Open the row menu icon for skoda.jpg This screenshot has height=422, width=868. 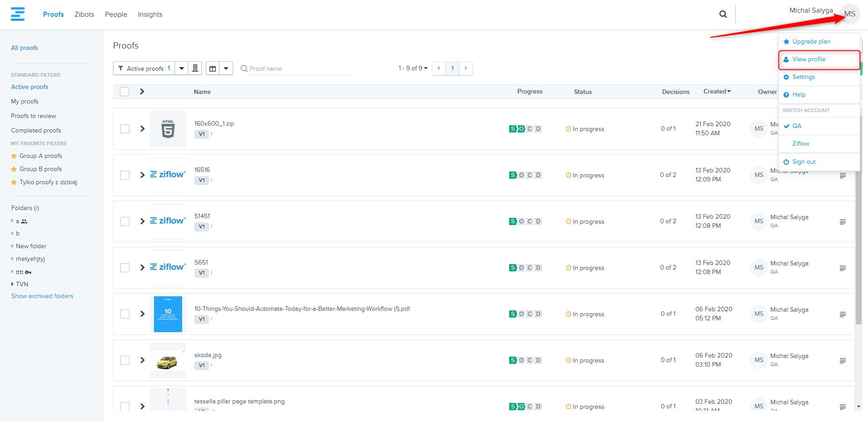click(843, 361)
